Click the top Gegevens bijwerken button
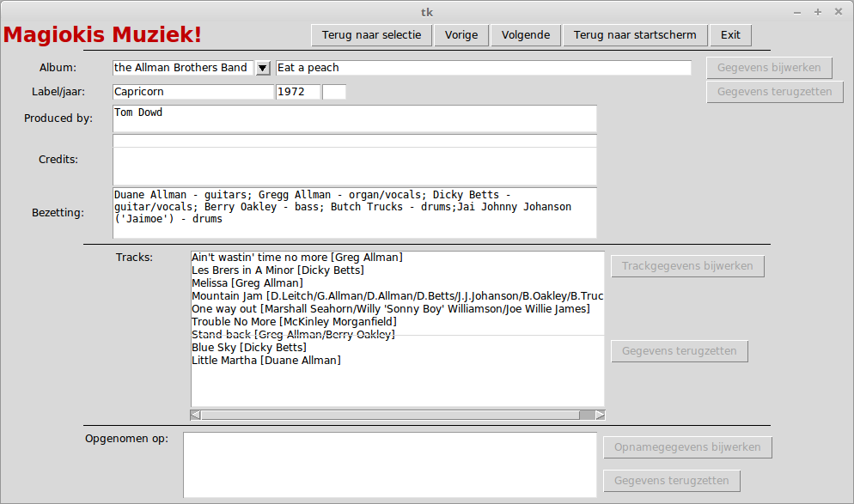This screenshot has height=504, width=854. tap(769, 68)
